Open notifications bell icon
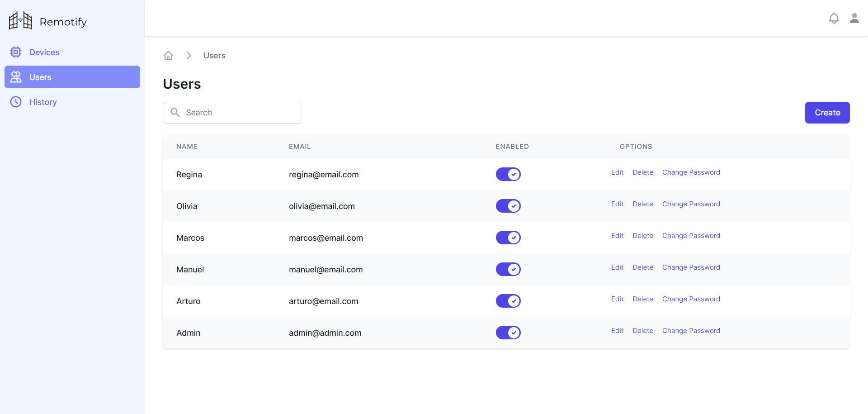The height and width of the screenshot is (414, 868). point(834,18)
